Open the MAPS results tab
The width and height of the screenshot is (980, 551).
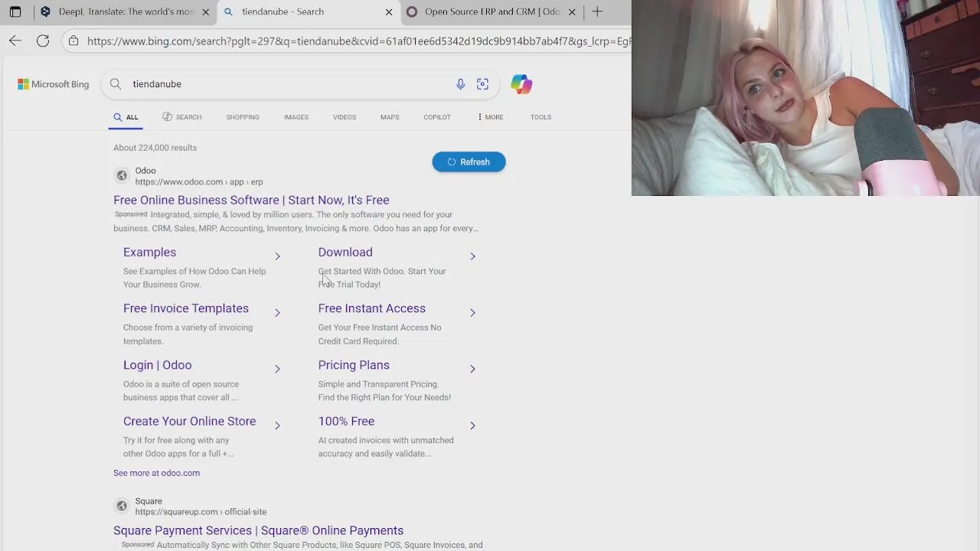coord(390,117)
